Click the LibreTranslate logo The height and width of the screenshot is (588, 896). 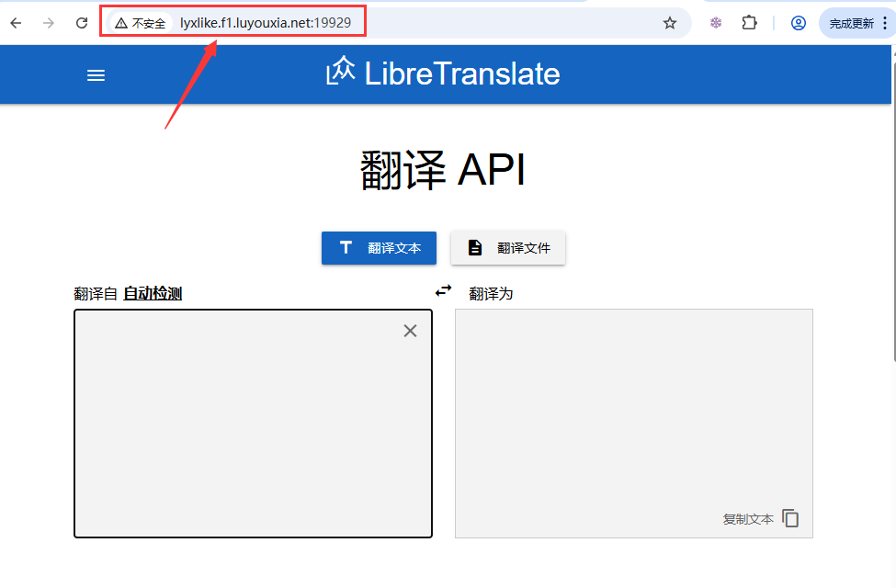tap(443, 73)
